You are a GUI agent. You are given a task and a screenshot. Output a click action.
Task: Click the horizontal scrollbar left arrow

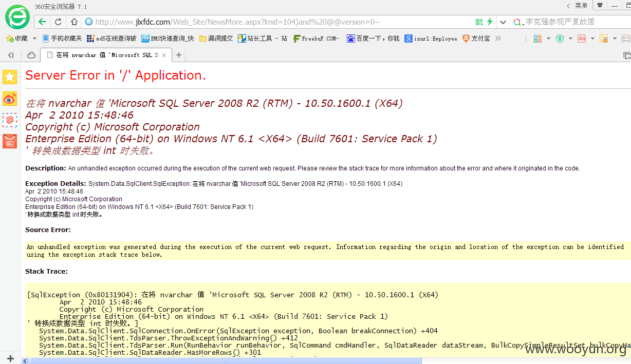(25, 361)
